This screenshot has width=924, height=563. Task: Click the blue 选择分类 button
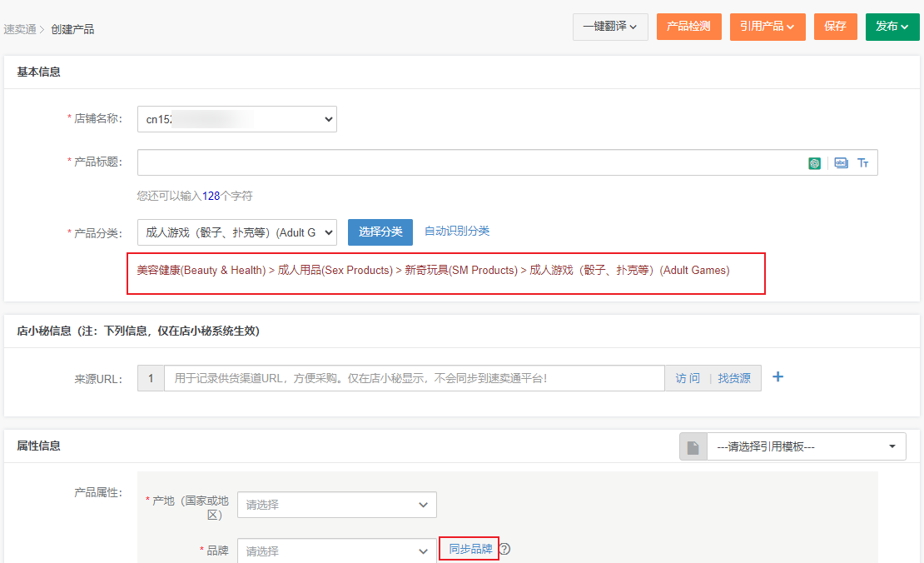[380, 232]
